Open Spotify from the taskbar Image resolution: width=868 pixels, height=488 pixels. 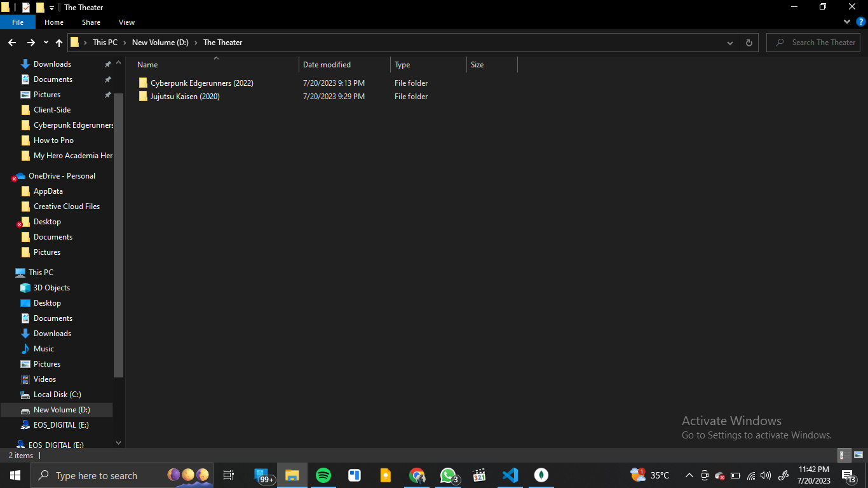click(x=323, y=475)
